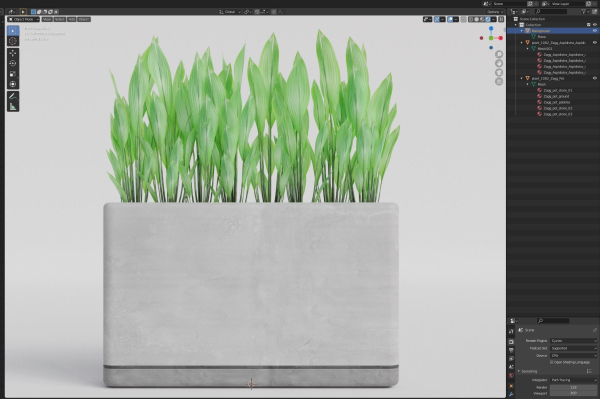Toggle visibility of the Zagg Pot object
Viewport: 600px width, 399px height.
click(595, 78)
